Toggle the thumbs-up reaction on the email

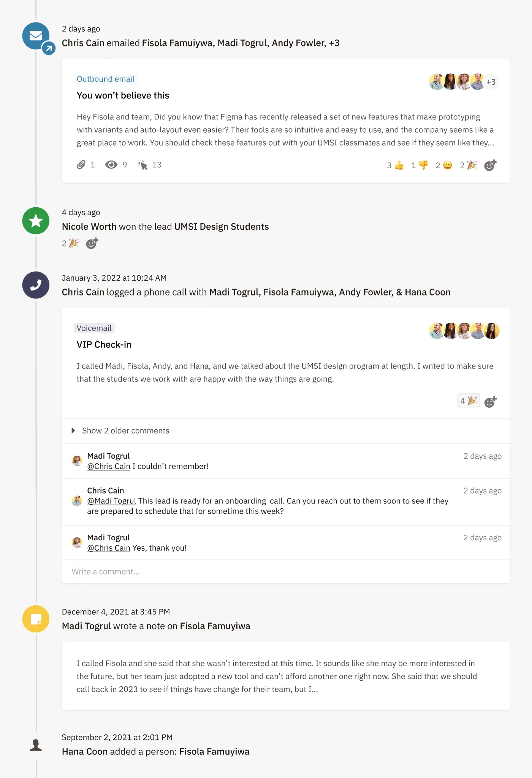395,165
